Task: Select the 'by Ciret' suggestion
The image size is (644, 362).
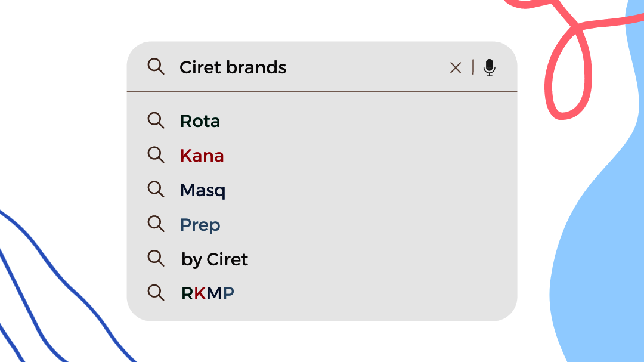Action: click(215, 259)
